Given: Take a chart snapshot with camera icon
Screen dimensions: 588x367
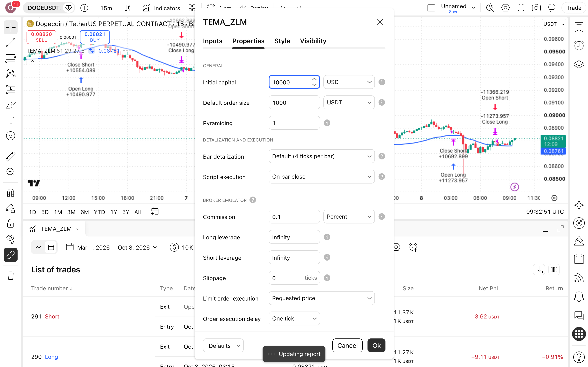Looking at the screenshot, I should [x=536, y=8].
